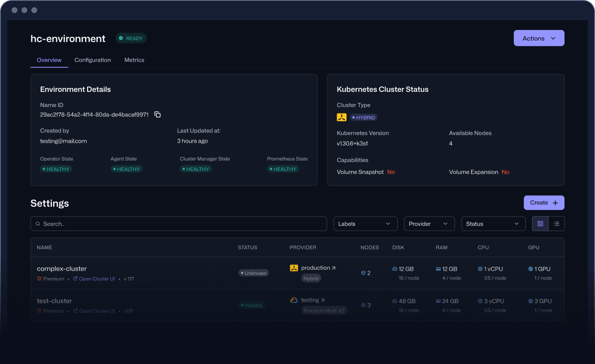The height and width of the screenshot is (364, 595).
Task: Click the production provider logo in complex-cluster row
Action: 294,268
